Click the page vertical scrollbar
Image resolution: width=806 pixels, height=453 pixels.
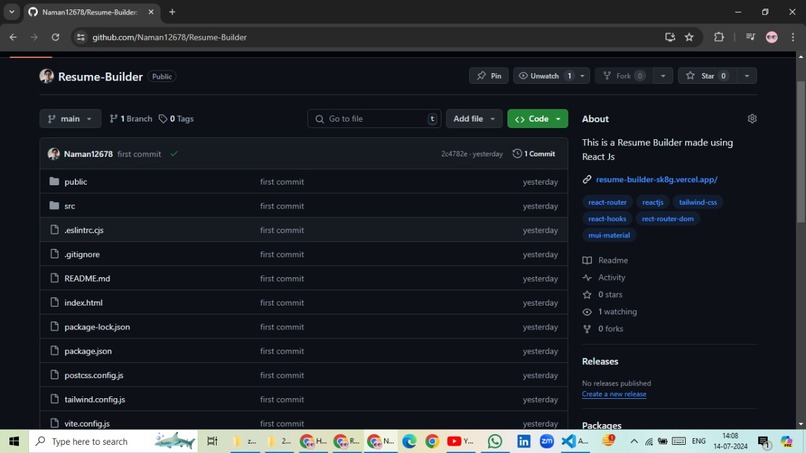(x=801, y=150)
